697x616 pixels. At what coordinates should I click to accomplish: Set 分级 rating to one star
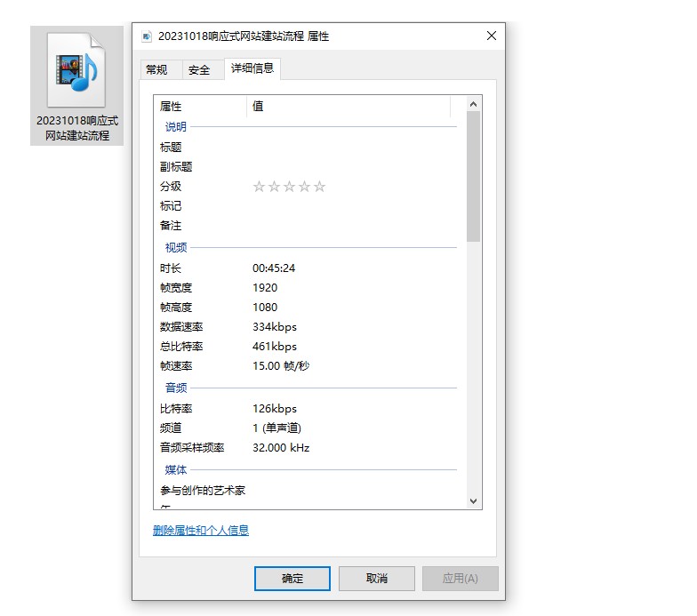point(259,187)
